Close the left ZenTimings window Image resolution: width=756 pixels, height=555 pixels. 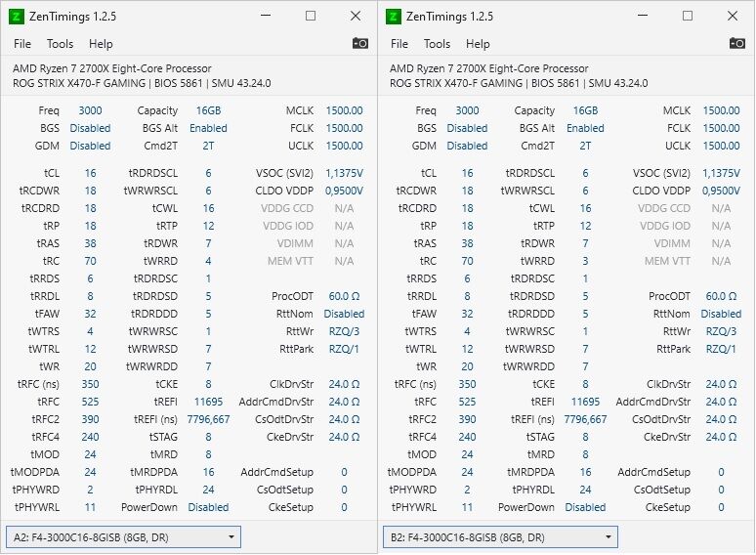point(356,16)
